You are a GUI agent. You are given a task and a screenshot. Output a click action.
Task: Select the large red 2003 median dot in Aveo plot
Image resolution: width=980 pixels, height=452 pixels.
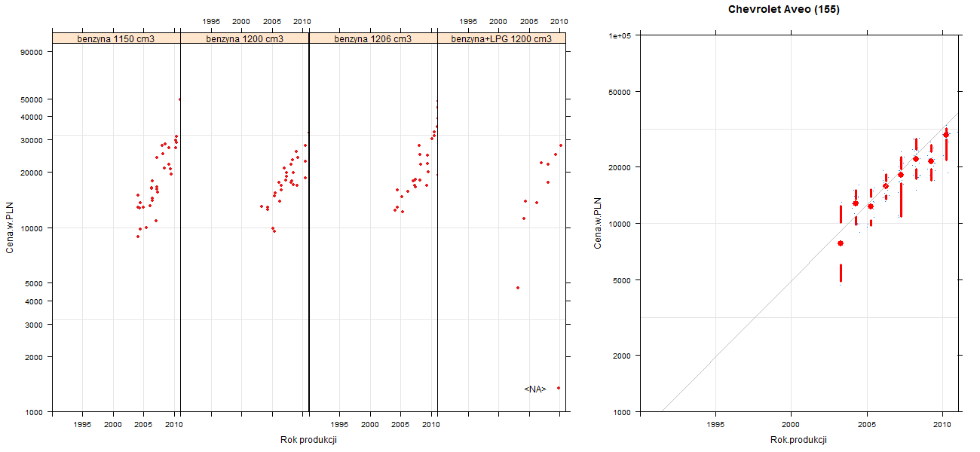click(x=841, y=243)
